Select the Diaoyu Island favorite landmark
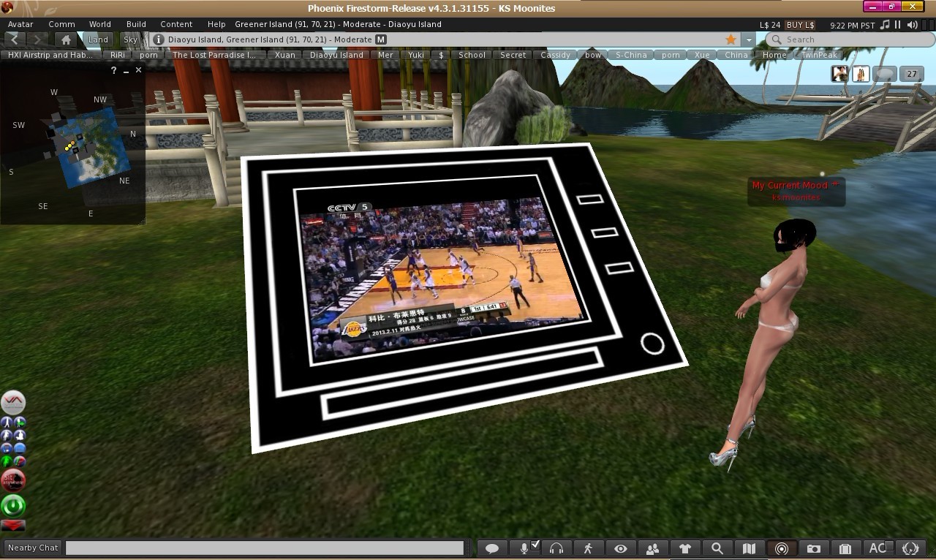The width and height of the screenshot is (936, 560). pos(336,55)
